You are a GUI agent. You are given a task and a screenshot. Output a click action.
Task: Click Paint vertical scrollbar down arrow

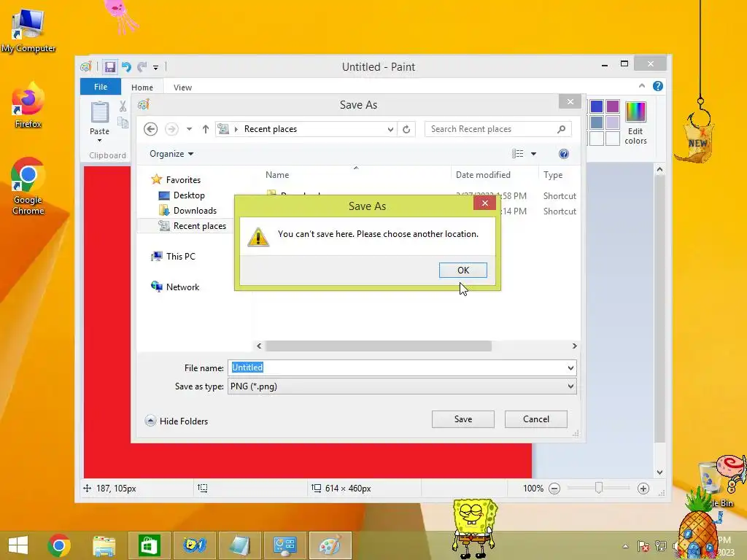point(659,472)
